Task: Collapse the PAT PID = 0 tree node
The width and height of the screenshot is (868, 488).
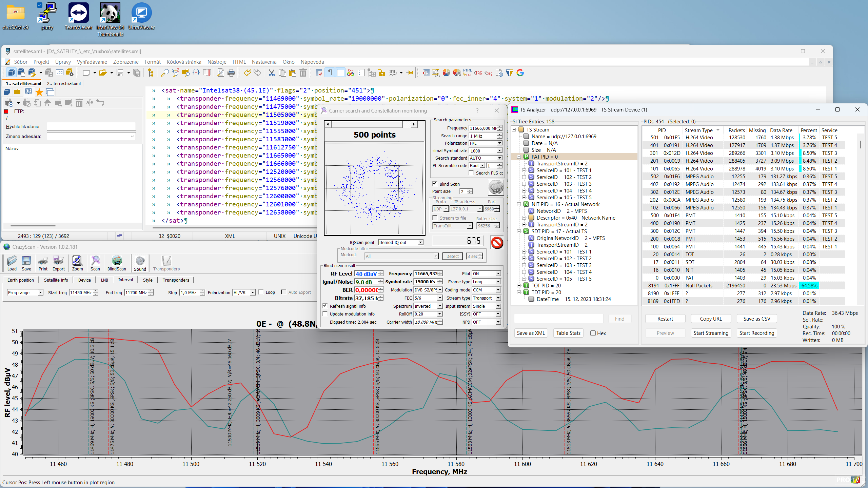Action: (519, 157)
